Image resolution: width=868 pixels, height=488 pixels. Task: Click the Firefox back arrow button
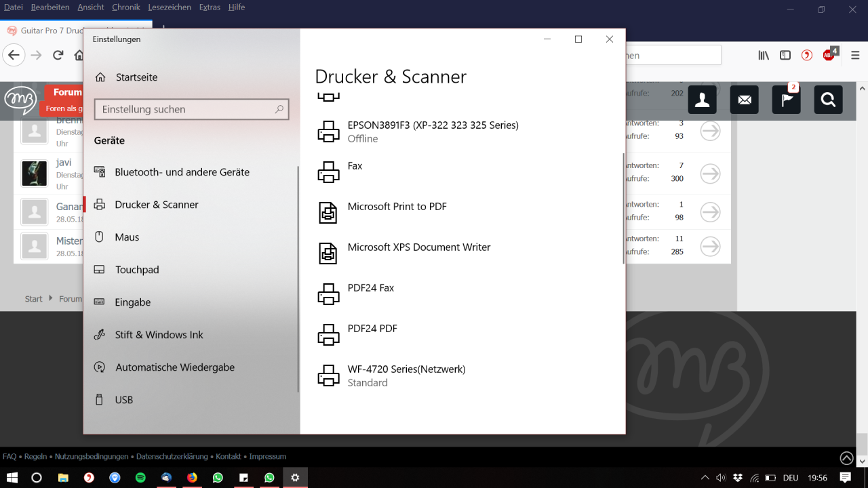[x=14, y=55]
